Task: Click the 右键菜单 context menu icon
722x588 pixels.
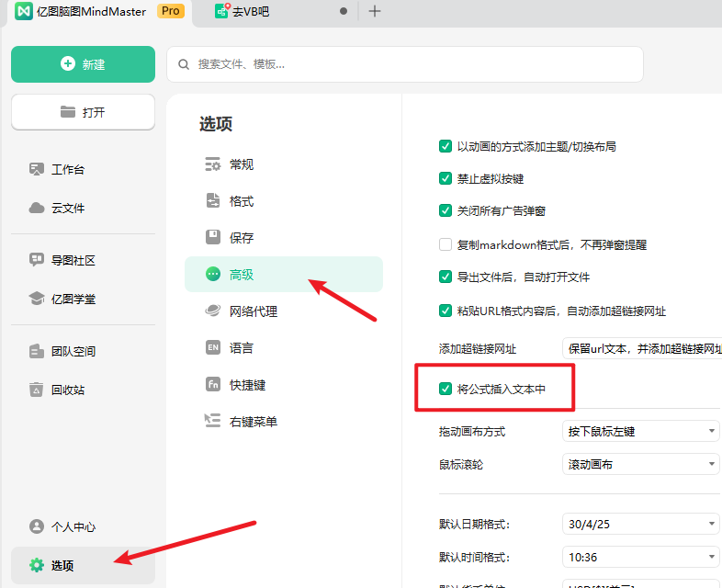Action: click(x=213, y=421)
